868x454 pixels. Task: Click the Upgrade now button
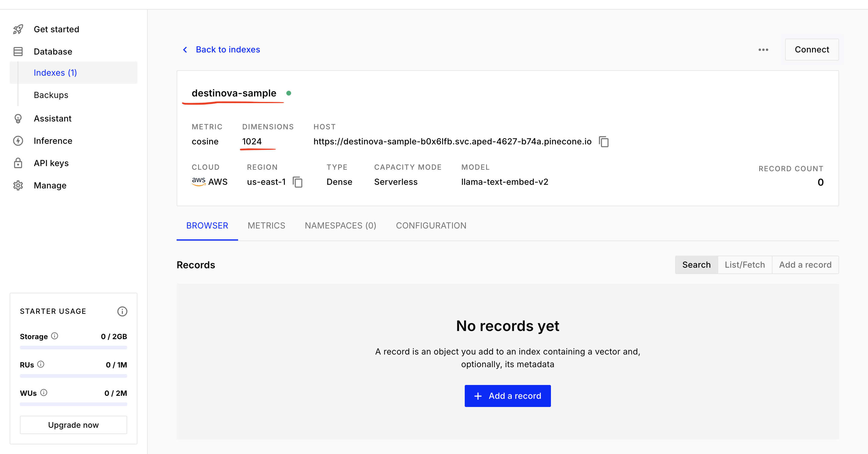(74, 425)
